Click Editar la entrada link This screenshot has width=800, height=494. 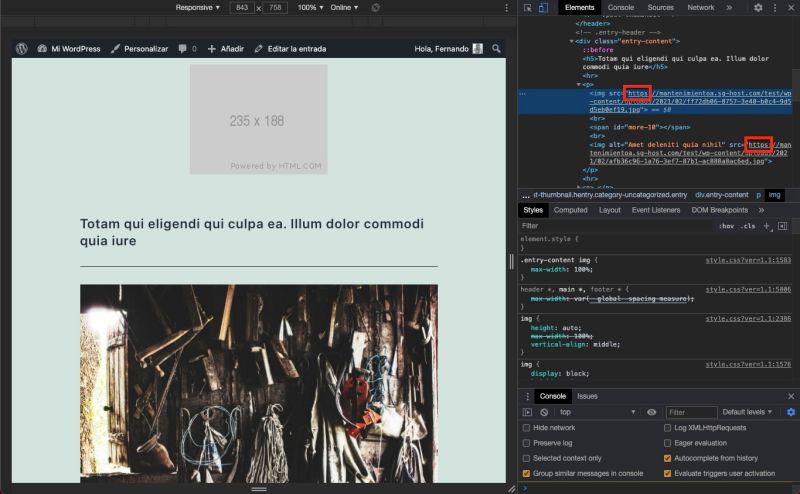pos(290,49)
